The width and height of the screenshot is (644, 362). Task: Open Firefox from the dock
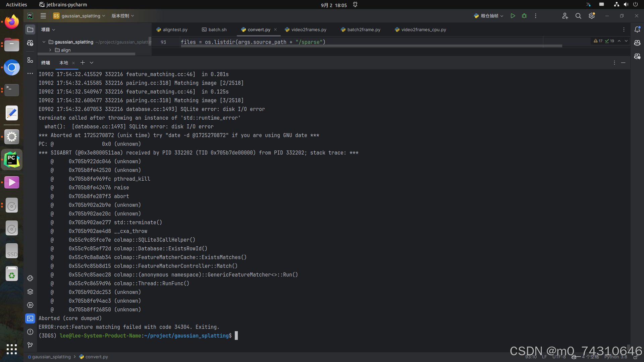12,22
